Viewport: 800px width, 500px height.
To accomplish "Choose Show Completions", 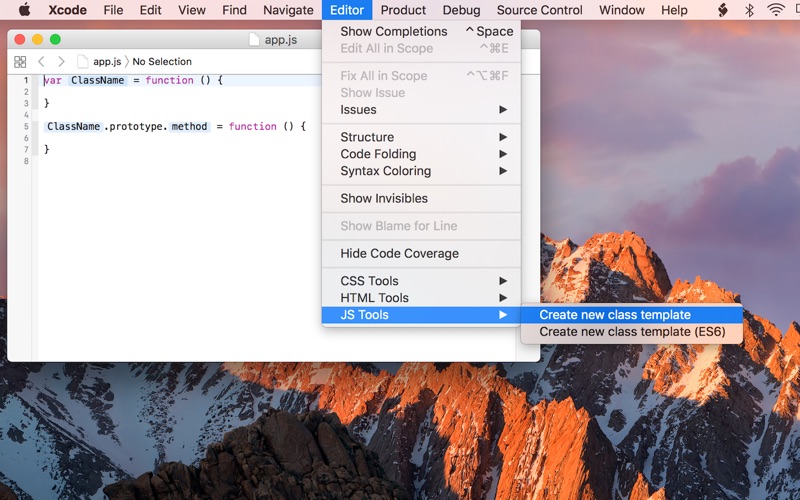I will (421, 31).
